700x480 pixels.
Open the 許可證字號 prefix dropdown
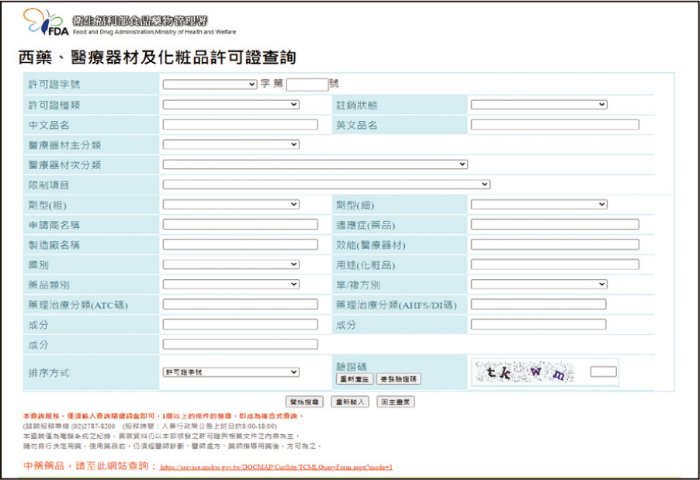207,85
